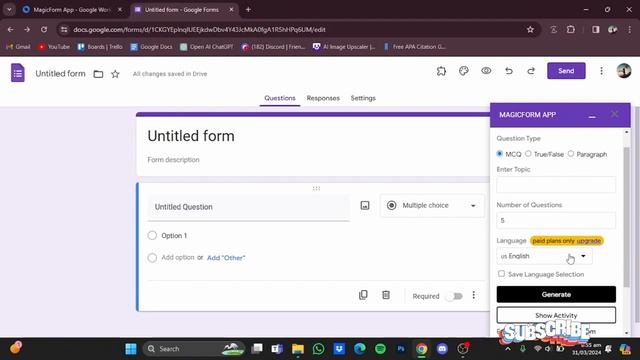
Task: Click the Generate button
Action: coord(556,294)
